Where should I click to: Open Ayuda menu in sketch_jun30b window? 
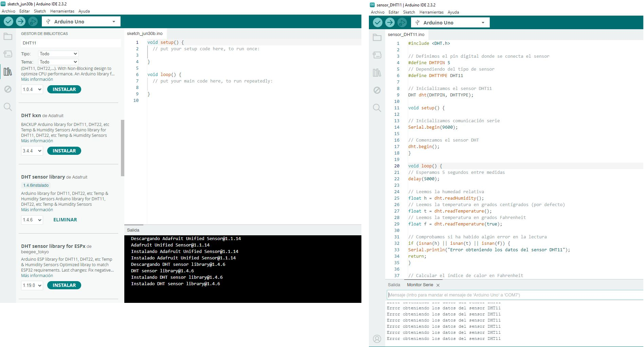[x=84, y=11]
